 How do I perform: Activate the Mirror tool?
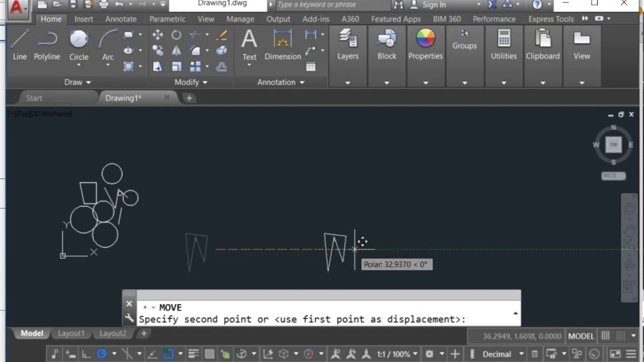coord(176,50)
